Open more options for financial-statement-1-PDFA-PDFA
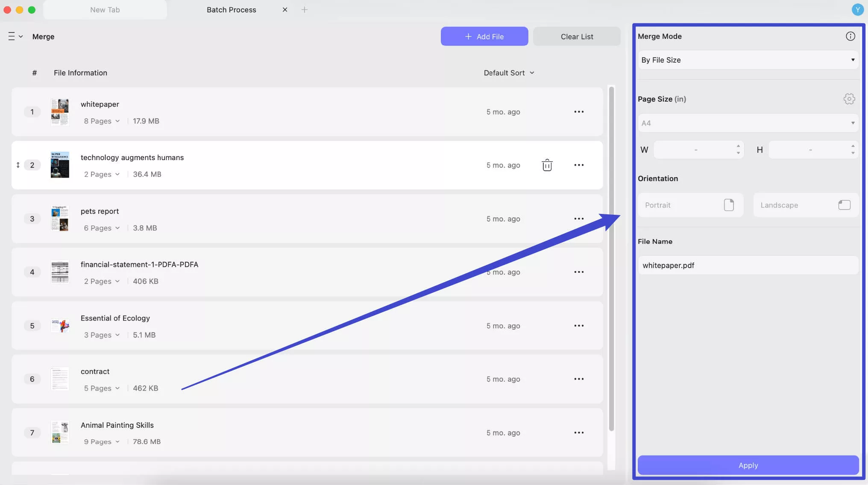Image resolution: width=868 pixels, height=485 pixels. pyautogui.click(x=579, y=272)
